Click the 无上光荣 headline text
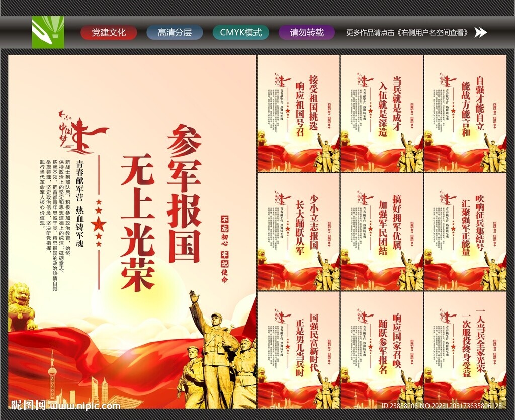Image resolution: width=515 pixels, height=420 pixels. click(x=138, y=222)
